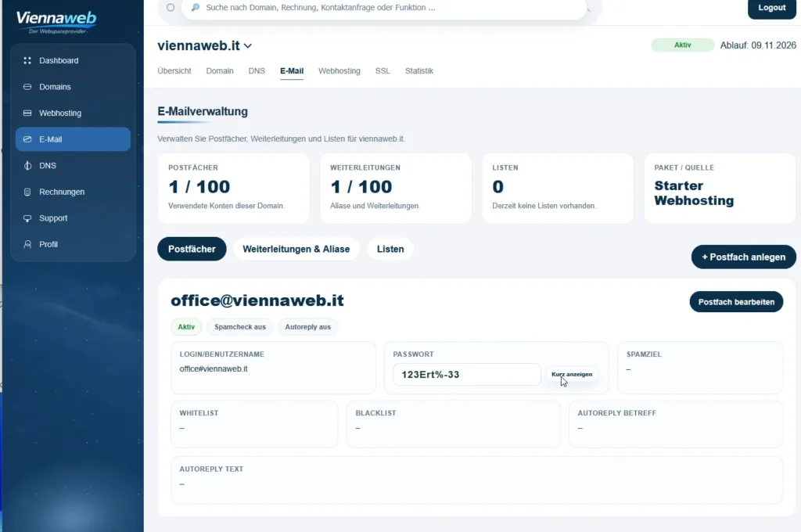Open Rechnungen in the sidebar
Viewport: 801px width, 532px height.
point(73,192)
